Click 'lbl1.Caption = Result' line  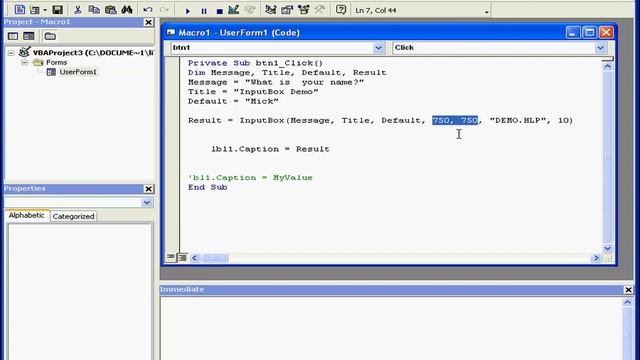(270, 149)
